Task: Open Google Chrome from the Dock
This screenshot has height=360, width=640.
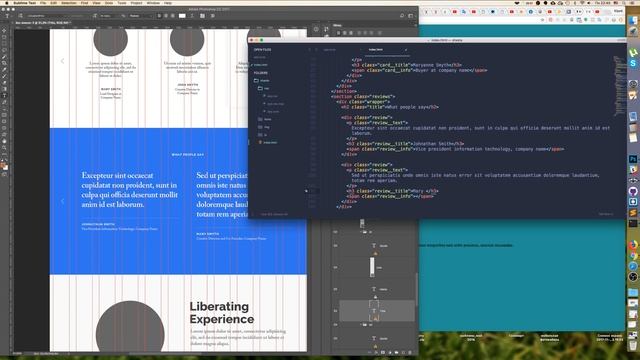Action: (633, 255)
